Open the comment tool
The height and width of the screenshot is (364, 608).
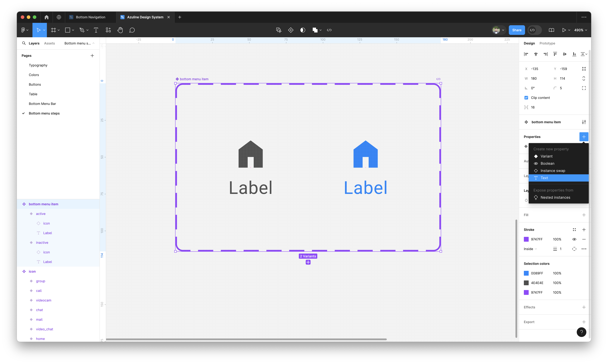coord(132,30)
